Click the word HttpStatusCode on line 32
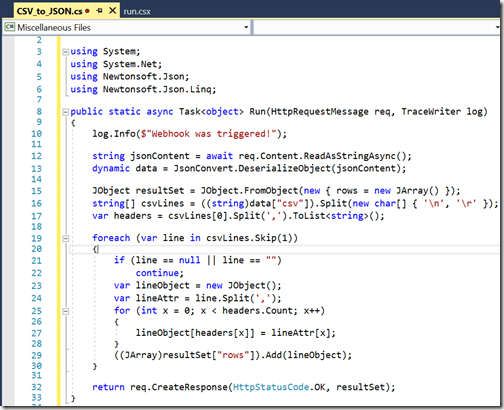Viewport: 504px width, 410px height. tap(271, 387)
